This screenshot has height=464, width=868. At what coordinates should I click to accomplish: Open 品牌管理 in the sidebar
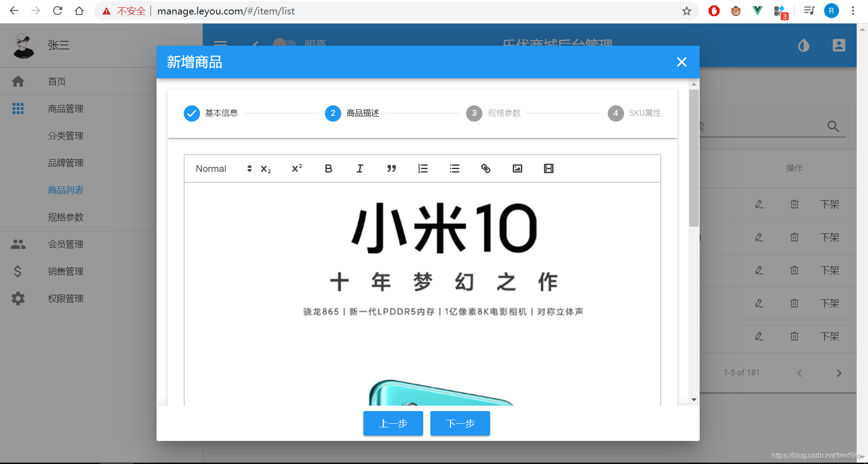point(66,163)
